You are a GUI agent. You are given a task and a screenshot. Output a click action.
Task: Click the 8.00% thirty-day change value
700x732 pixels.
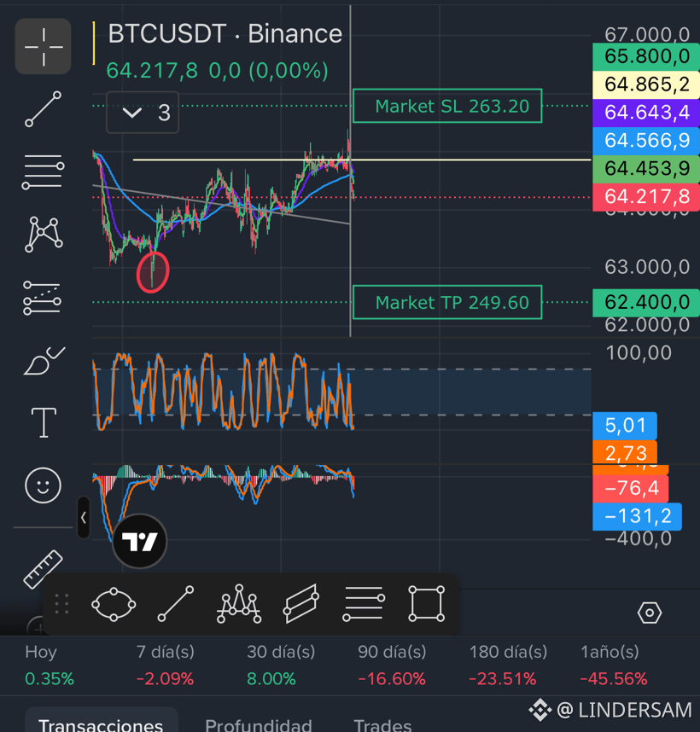[x=271, y=679]
